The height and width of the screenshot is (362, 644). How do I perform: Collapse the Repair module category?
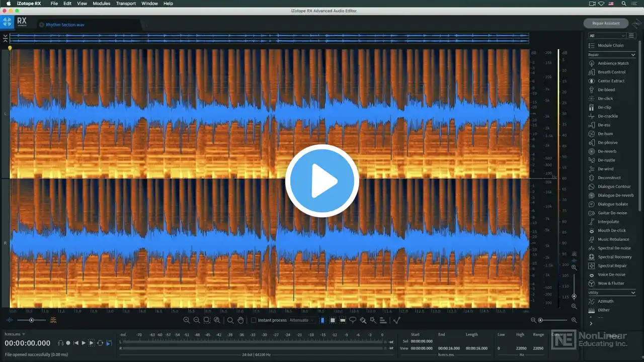point(633,54)
